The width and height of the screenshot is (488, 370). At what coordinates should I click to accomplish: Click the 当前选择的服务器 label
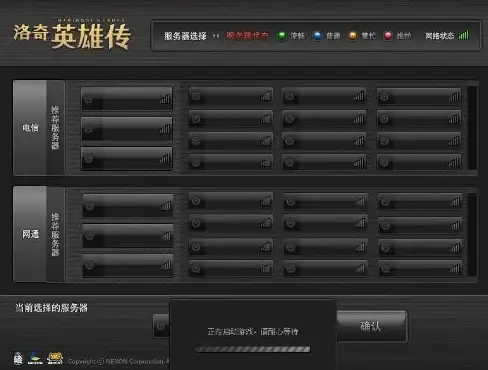(x=51, y=308)
